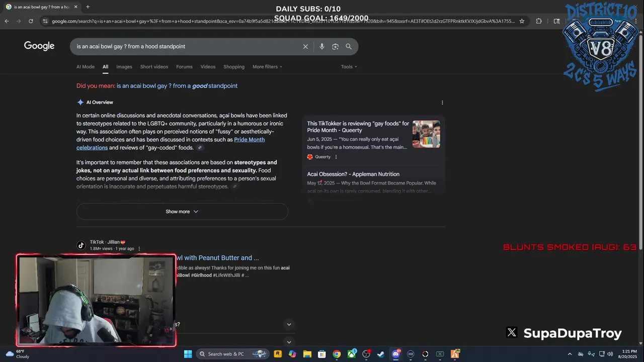View site information icon in address bar
Screen dimensions: 644x362
(x=45, y=21)
